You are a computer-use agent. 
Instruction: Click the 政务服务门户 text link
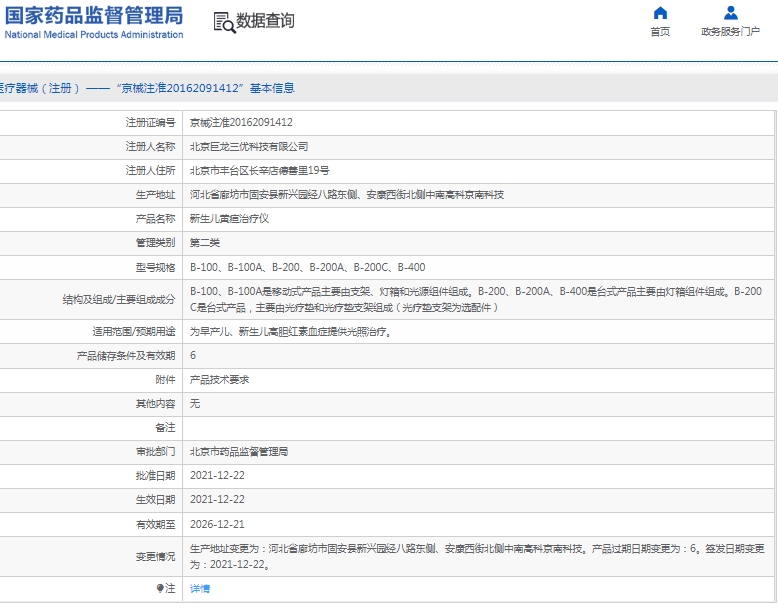730,32
